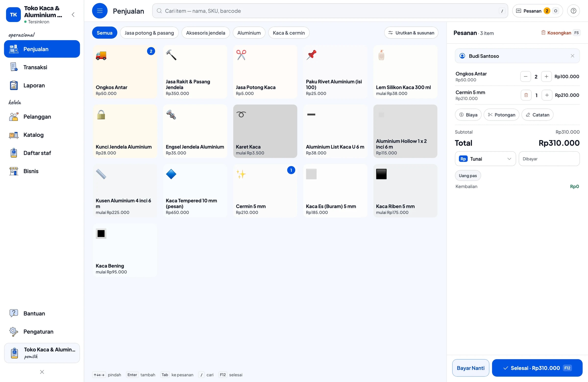Increase Ongkos Antar quantity
Image resolution: width=588 pixels, height=382 pixels.
coord(546,77)
